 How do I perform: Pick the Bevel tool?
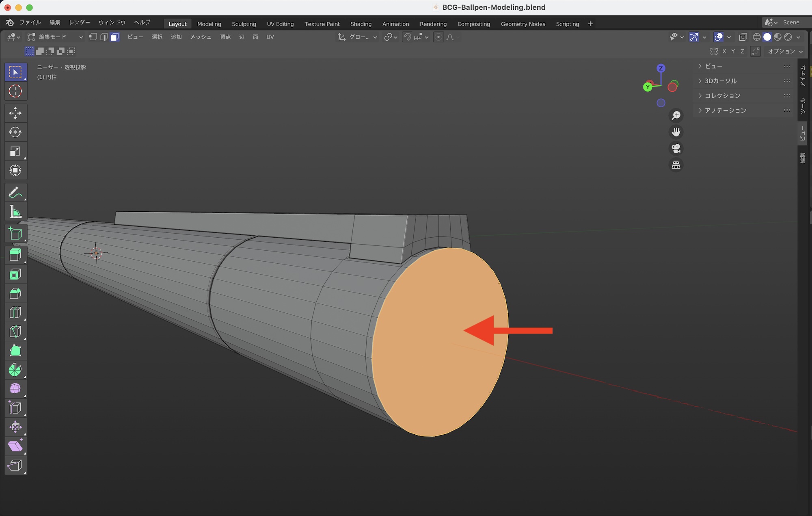(x=15, y=293)
